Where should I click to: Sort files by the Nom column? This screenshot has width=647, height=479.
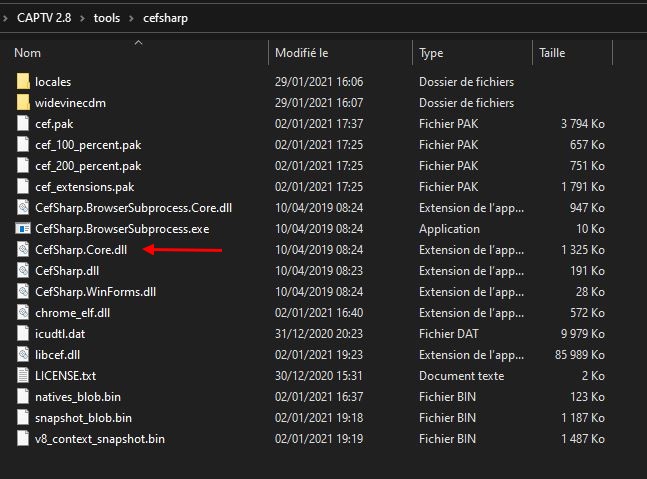[x=27, y=53]
